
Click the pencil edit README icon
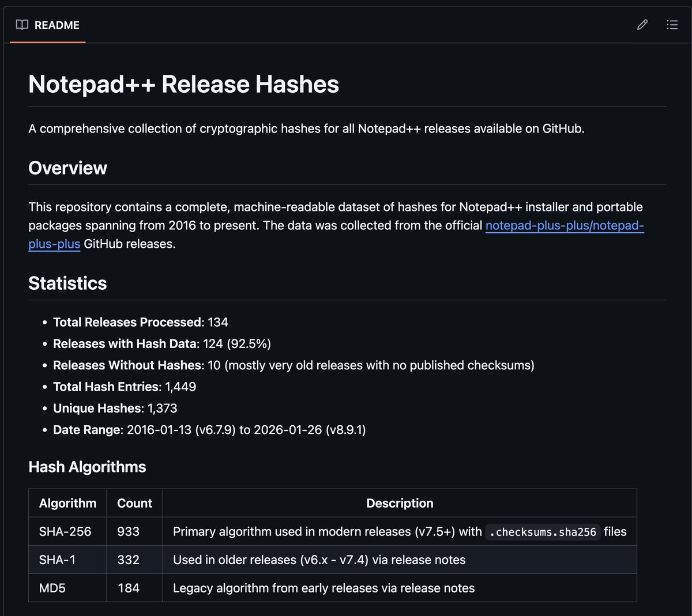[642, 25]
